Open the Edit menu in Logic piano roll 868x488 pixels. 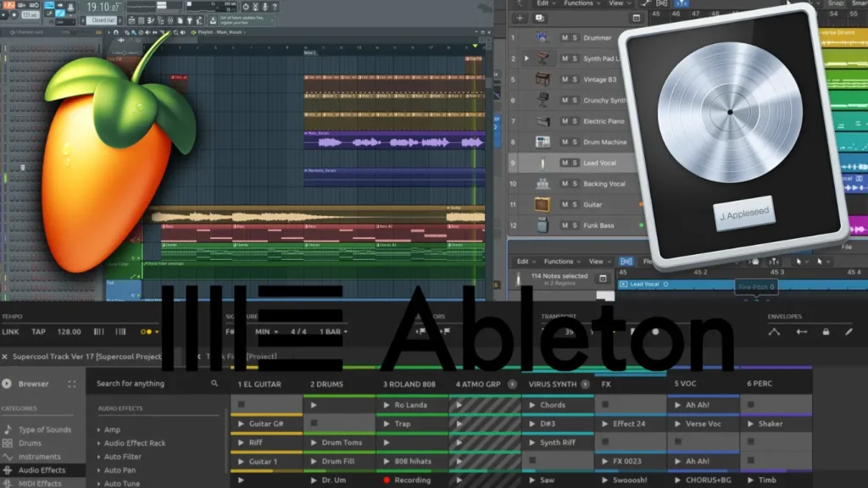[x=526, y=261]
